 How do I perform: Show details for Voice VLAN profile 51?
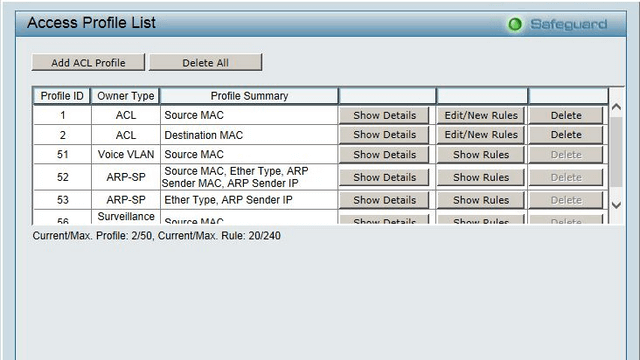tap(384, 155)
